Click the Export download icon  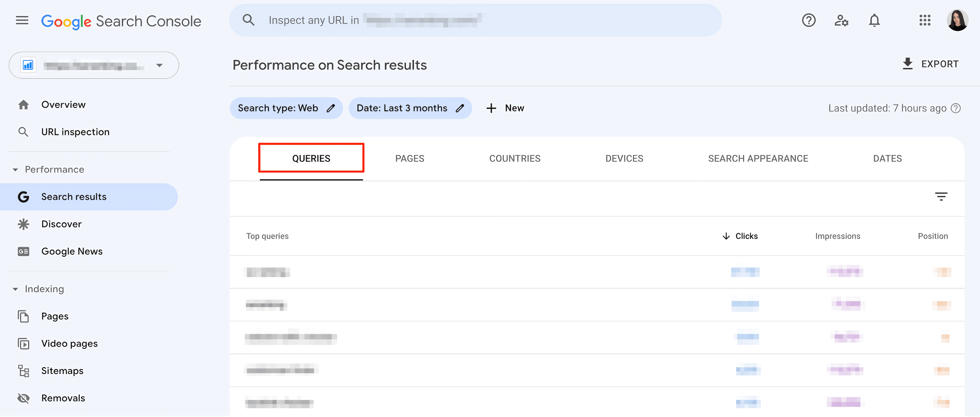[x=907, y=64]
